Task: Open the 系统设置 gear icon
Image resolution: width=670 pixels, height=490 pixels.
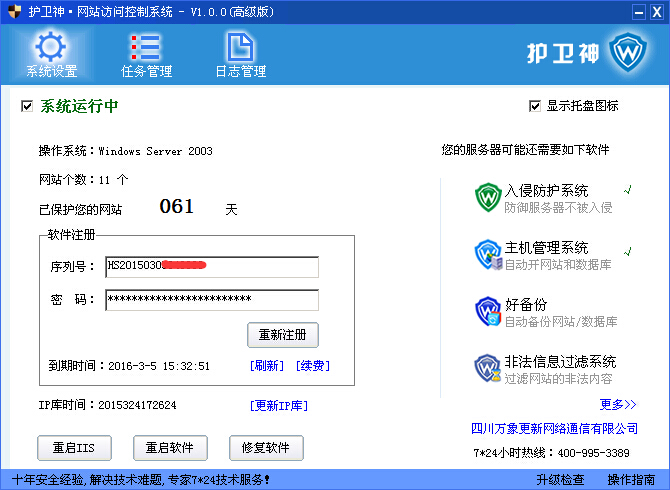Action: coord(50,47)
